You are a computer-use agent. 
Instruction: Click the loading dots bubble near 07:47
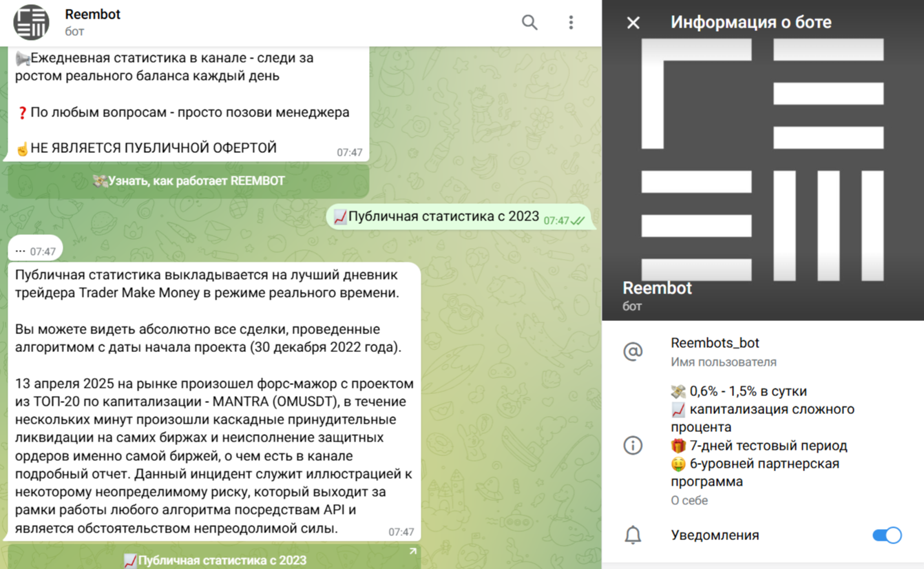(x=34, y=249)
